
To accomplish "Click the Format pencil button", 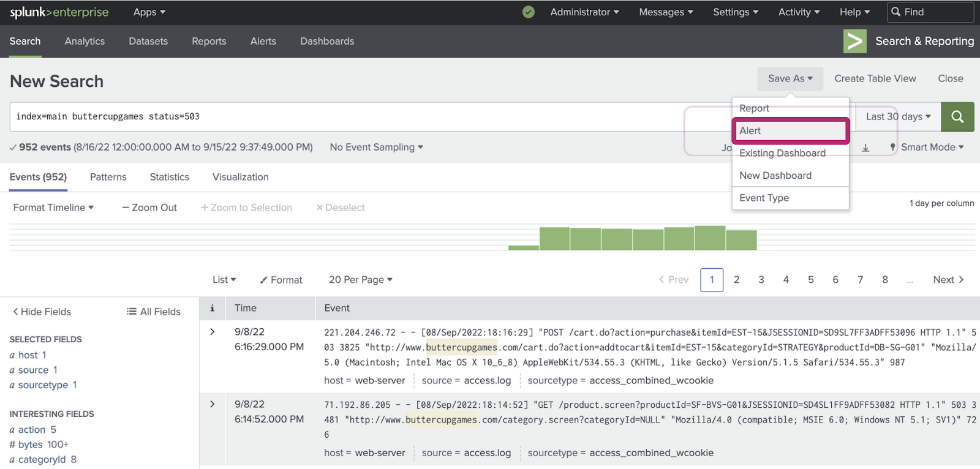I will [281, 280].
